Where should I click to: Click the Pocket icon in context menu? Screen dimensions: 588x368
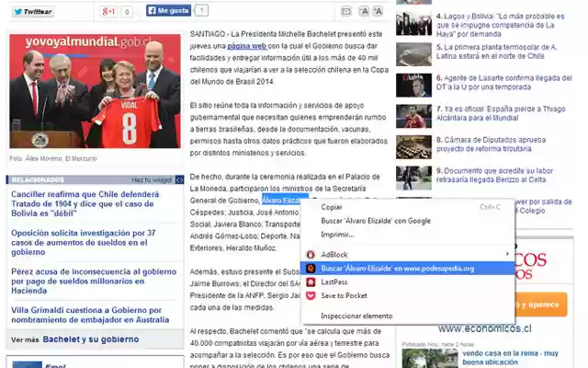[311, 295]
